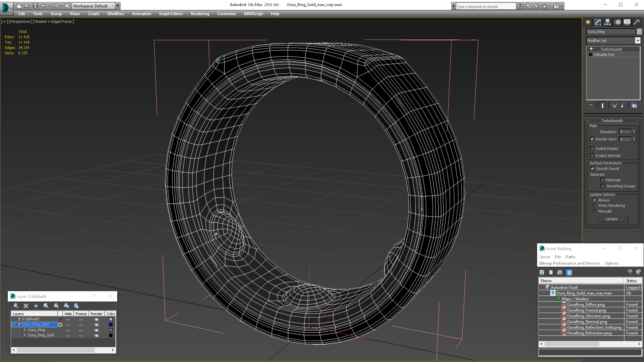Open the Create command panel tab
Viewport: 644px width, 362px height.
click(588, 22)
